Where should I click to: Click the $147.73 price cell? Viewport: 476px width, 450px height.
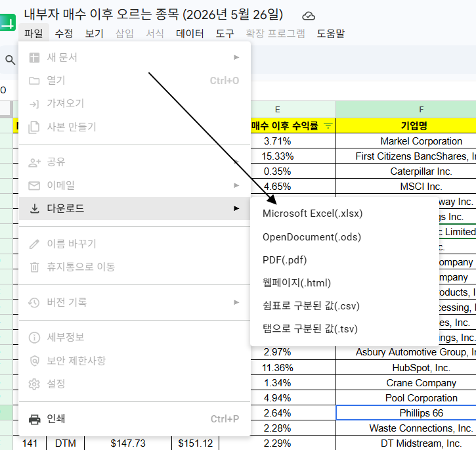128,443
